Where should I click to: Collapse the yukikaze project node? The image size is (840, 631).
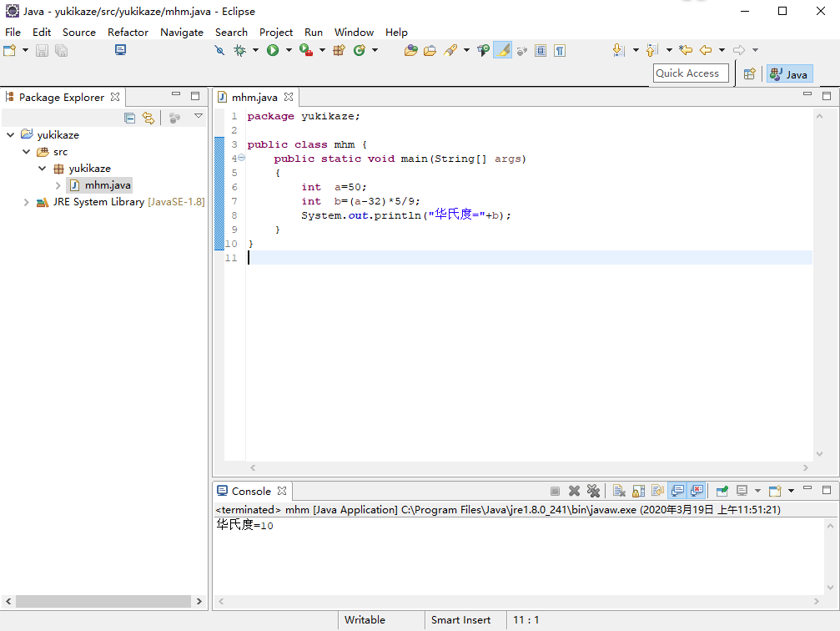[x=10, y=134]
